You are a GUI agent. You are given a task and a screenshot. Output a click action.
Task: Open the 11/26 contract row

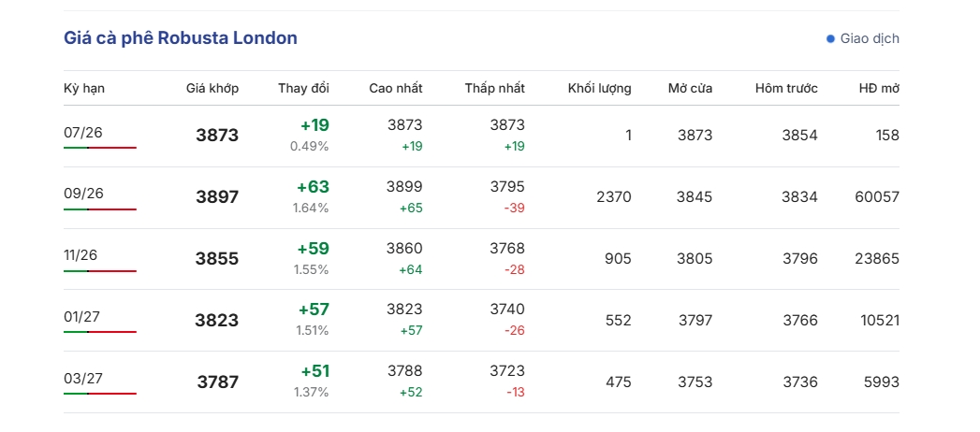click(x=481, y=259)
